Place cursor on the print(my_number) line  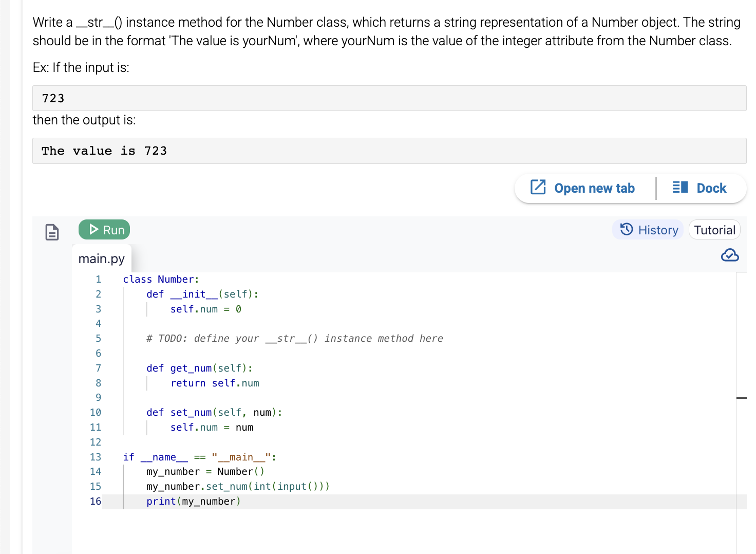194,501
